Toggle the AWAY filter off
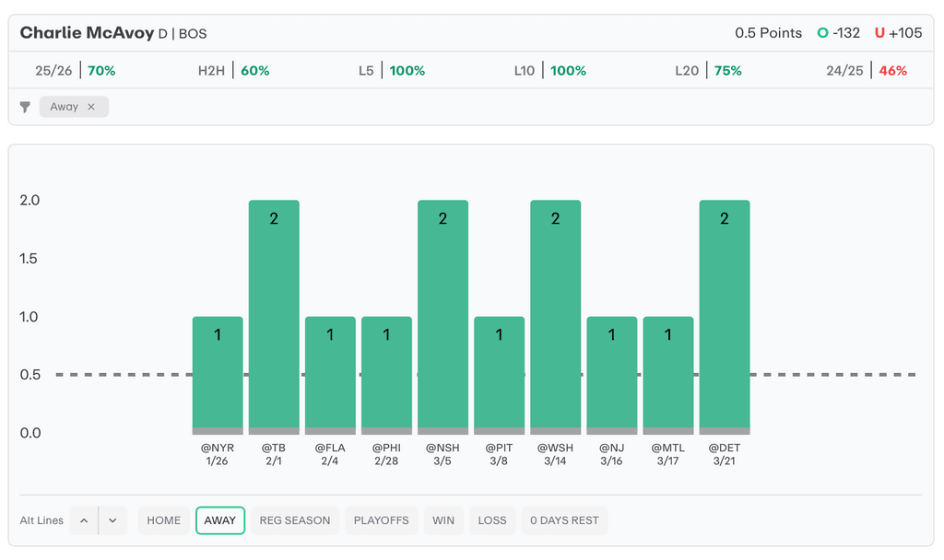944x560 pixels. (x=220, y=520)
